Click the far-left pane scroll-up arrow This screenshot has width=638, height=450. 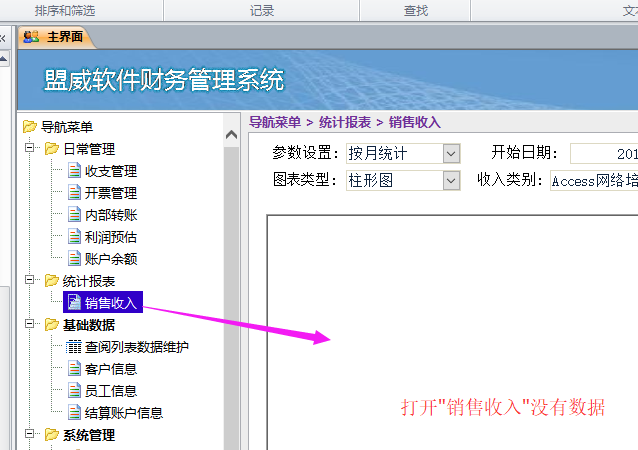(4, 59)
